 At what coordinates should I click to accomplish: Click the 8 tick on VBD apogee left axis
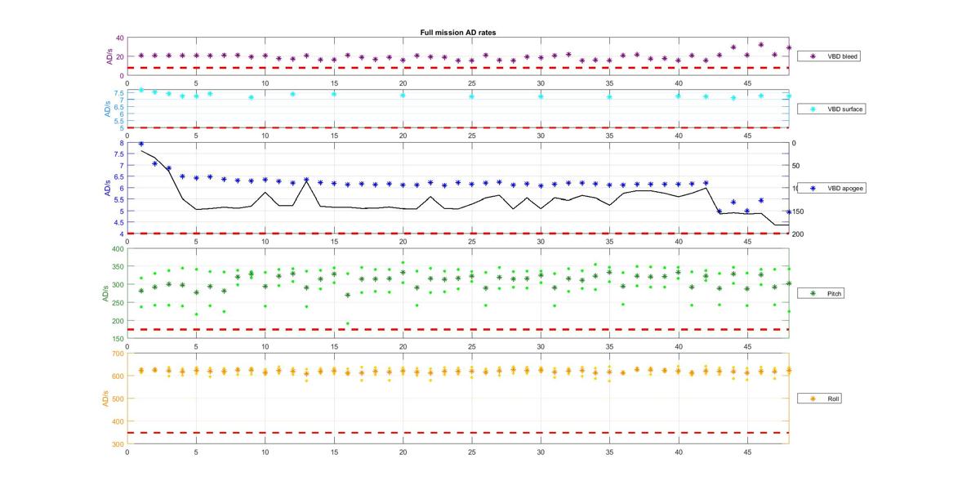point(122,144)
